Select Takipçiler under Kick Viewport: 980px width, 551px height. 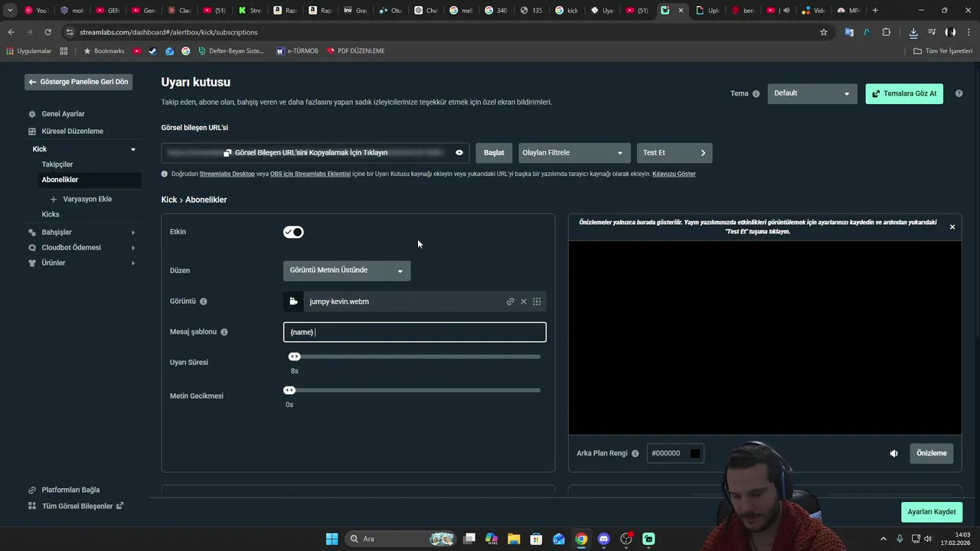click(x=57, y=165)
